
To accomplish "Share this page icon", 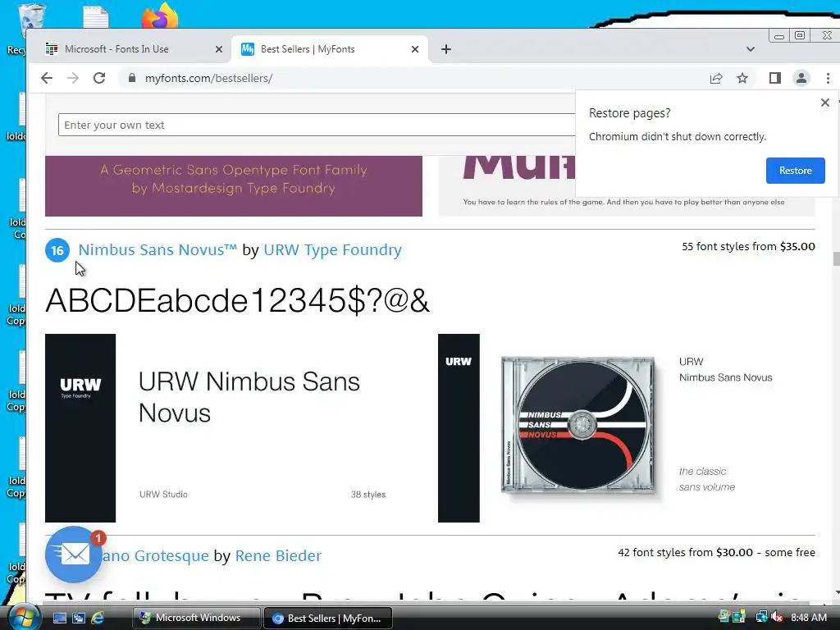I will pyautogui.click(x=715, y=78).
